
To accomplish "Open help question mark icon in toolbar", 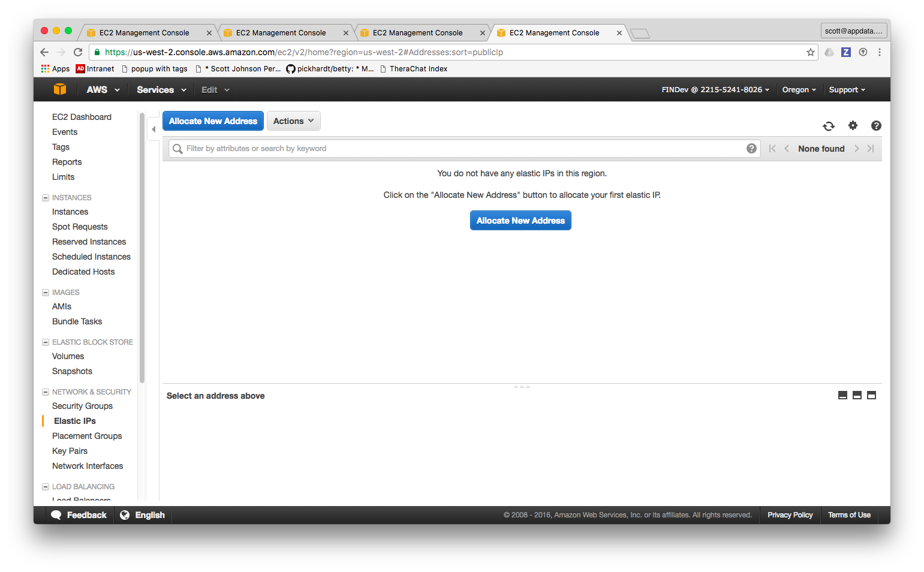I will (x=876, y=125).
